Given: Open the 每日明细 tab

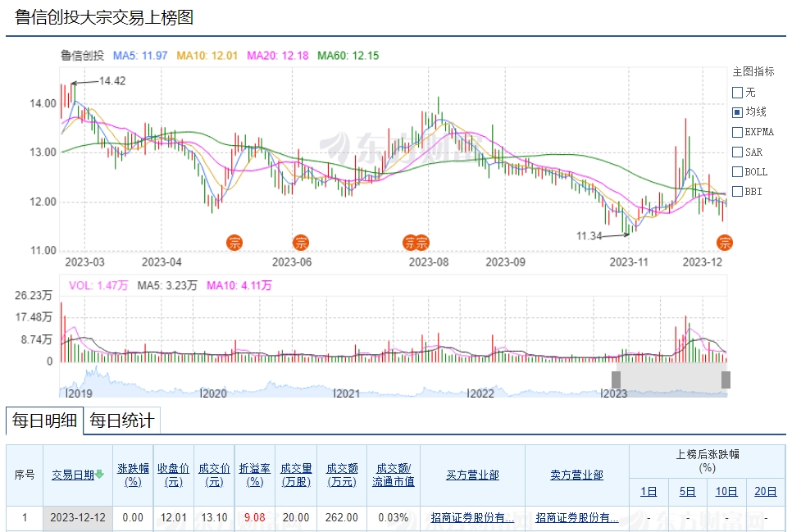Looking at the screenshot, I should coord(45,421).
